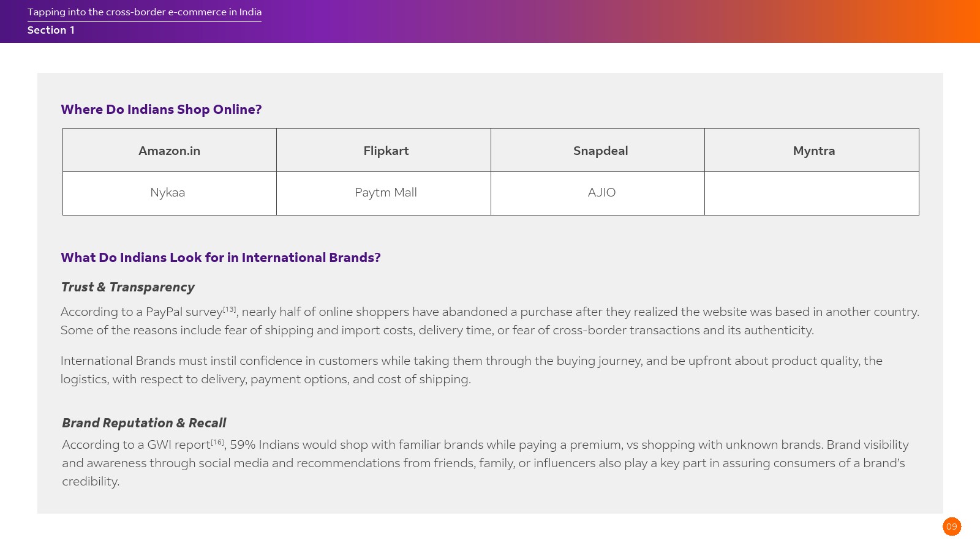Select the Myntra table cell
The height and width of the screenshot is (551, 980).
[813, 151]
